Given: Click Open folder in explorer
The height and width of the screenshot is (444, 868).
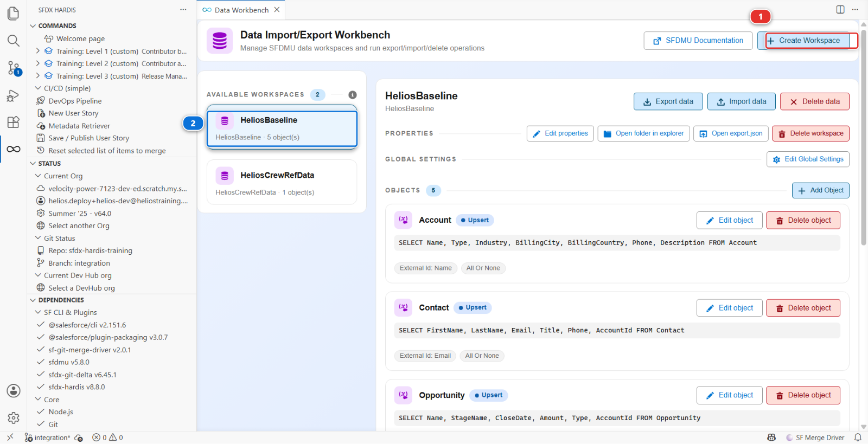Looking at the screenshot, I should click(x=644, y=133).
